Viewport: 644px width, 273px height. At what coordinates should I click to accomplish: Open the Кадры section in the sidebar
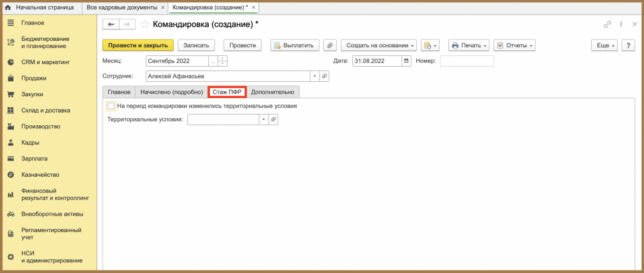coord(30,142)
